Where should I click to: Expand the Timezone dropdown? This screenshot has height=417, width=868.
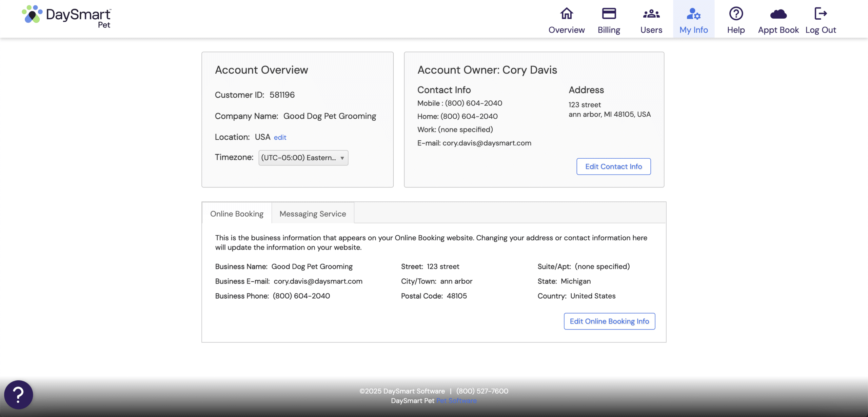coord(303,158)
